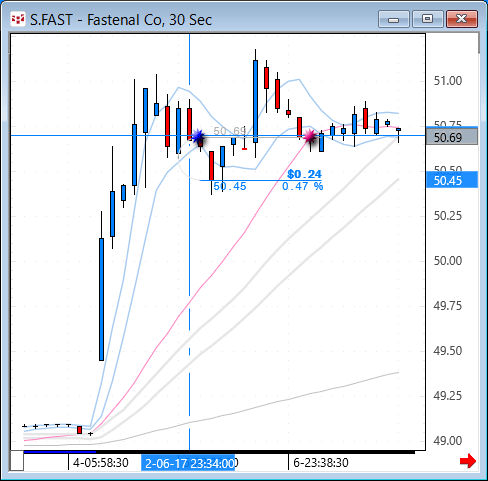Click the 49.00 price scale label
This screenshot has width=488, height=481.
click(x=448, y=441)
